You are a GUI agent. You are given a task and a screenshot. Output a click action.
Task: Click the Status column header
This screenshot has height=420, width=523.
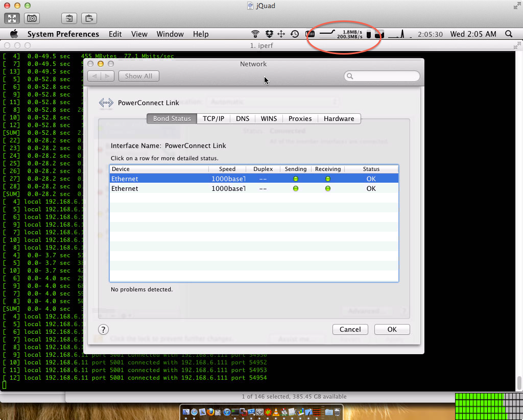371,169
